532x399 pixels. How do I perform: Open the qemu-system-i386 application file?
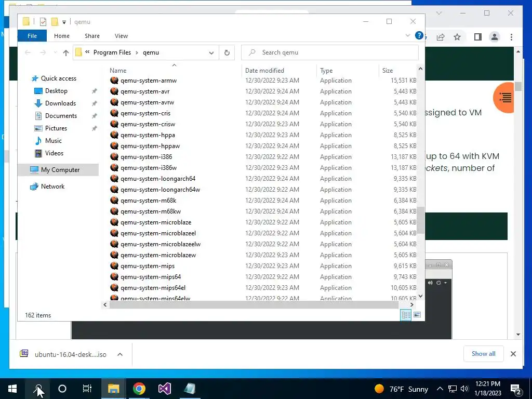click(146, 157)
